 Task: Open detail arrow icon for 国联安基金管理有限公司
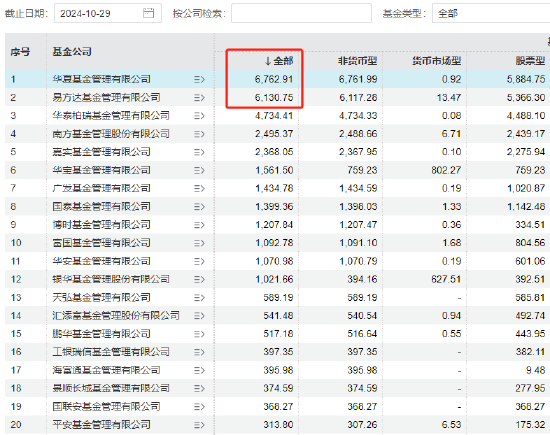199,407
